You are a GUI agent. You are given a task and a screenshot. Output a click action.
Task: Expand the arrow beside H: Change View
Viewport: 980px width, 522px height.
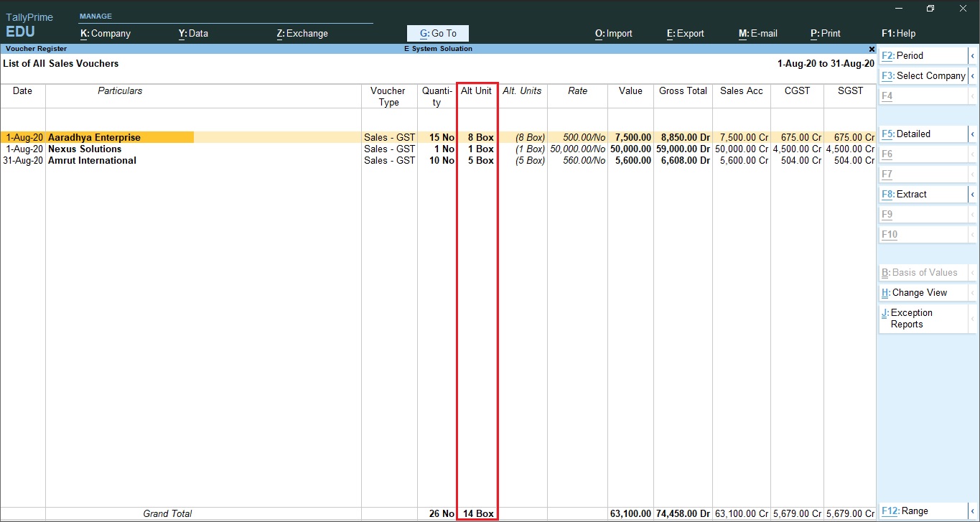(x=973, y=292)
